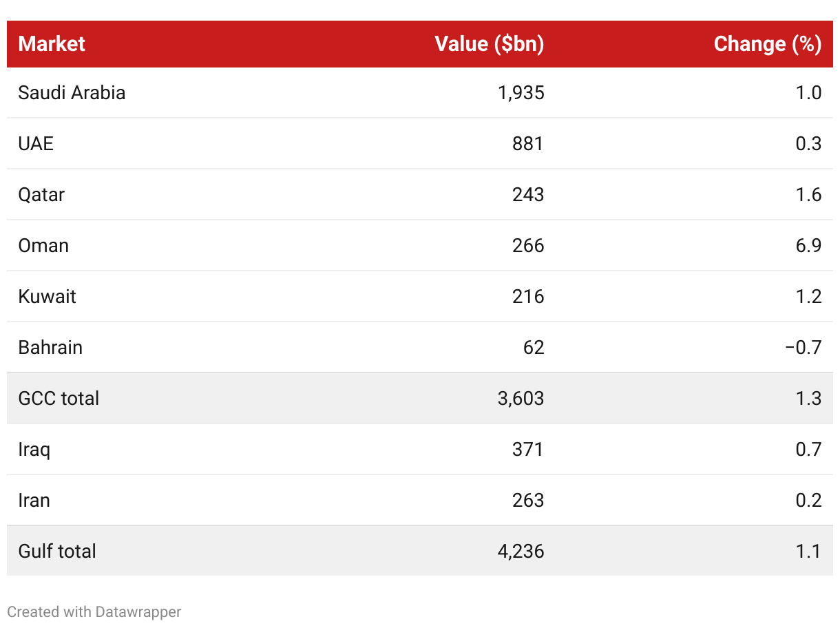Select the Qatar market label
This screenshot has height=628, width=840.
41,194
